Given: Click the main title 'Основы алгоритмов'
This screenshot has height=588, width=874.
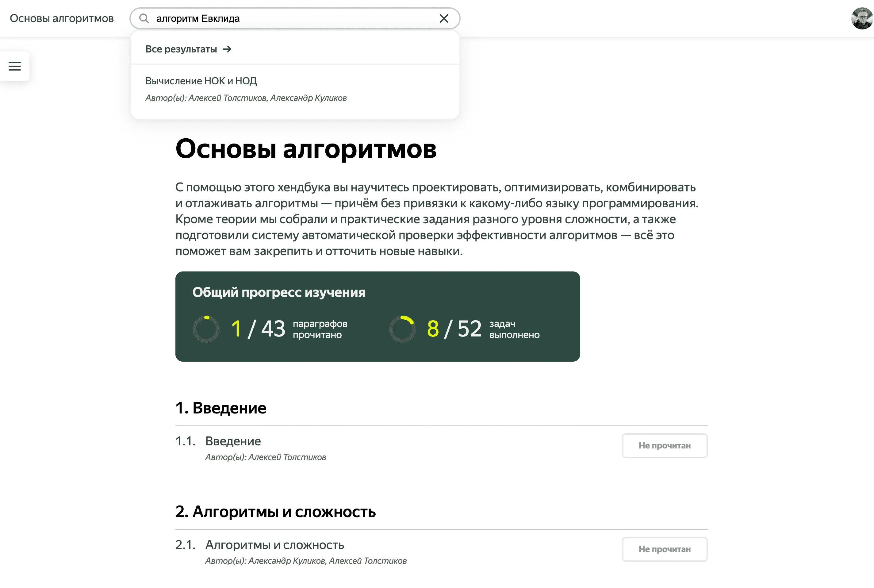Looking at the screenshot, I should click(306, 149).
